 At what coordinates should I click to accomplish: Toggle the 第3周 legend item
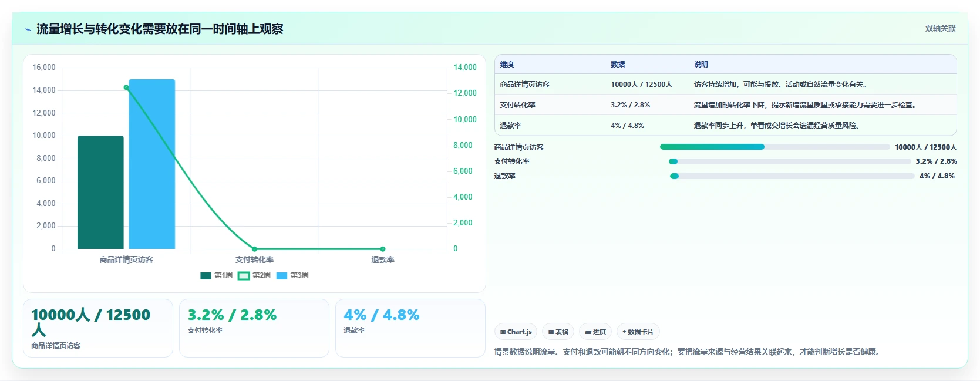click(292, 275)
